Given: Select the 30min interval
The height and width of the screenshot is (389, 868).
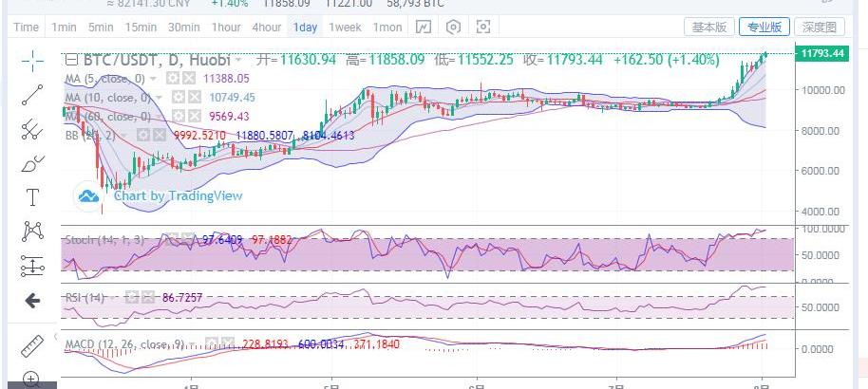Looking at the screenshot, I should 184,28.
